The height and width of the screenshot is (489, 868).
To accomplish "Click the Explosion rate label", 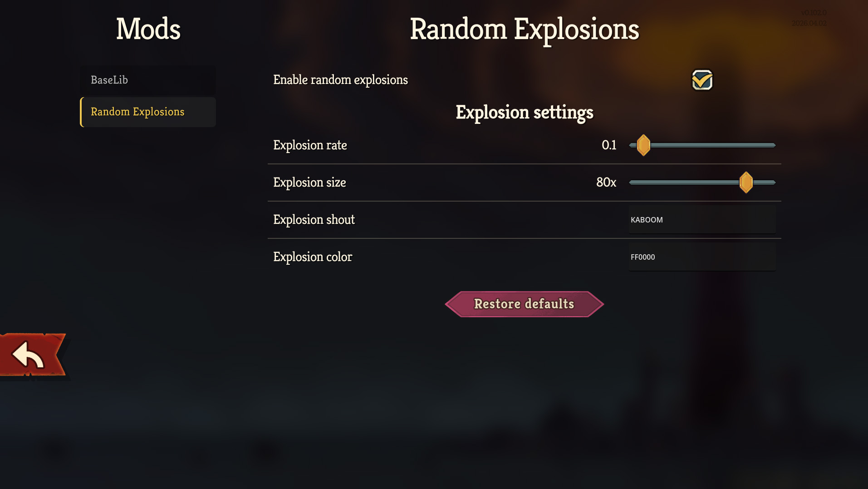I will 310,145.
